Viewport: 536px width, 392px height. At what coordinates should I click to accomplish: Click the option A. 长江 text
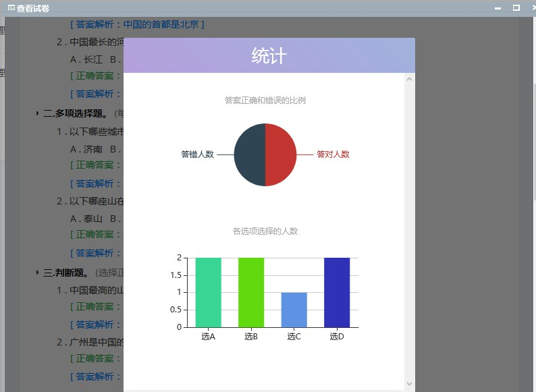86,59
